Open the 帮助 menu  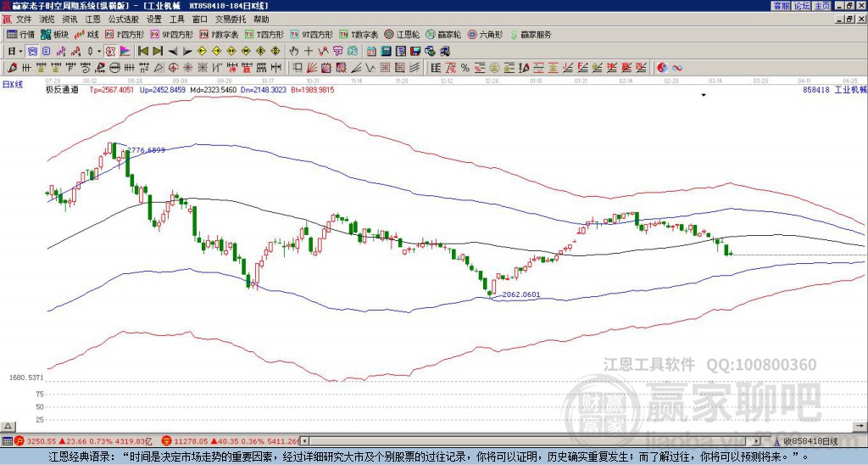tap(261, 20)
